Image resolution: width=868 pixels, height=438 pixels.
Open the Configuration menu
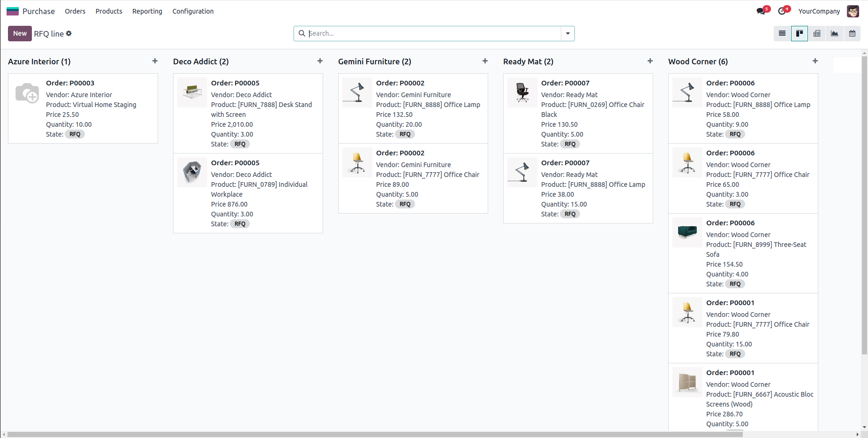click(193, 11)
